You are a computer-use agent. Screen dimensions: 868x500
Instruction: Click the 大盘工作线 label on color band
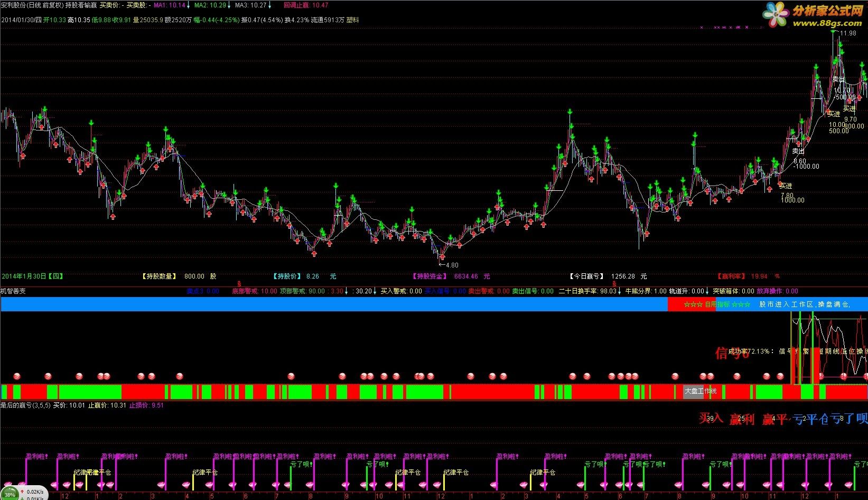(701, 391)
